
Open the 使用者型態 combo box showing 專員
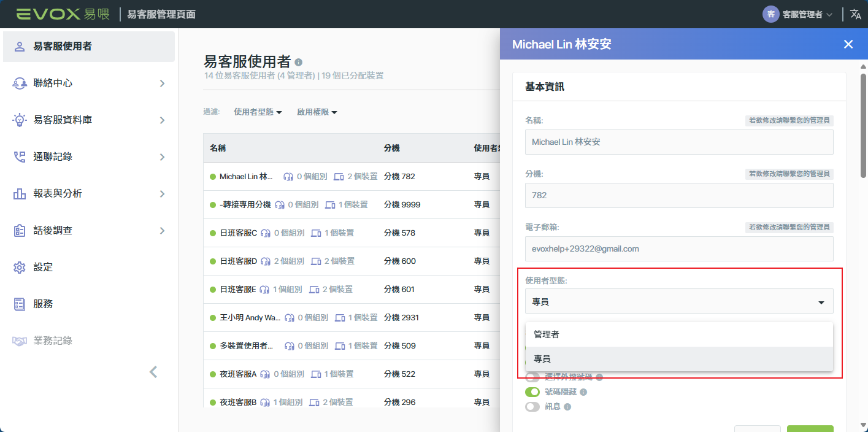coord(679,301)
